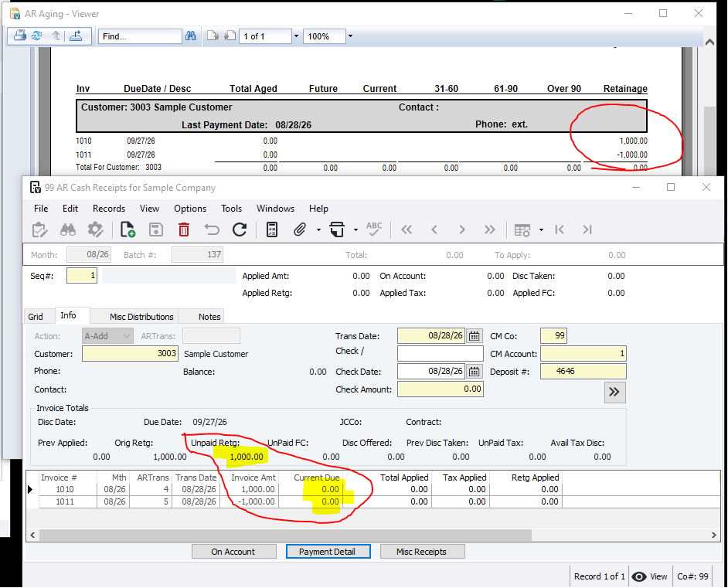728x588 pixels.
Task: Open the View menu
Action: coord(149,209)
